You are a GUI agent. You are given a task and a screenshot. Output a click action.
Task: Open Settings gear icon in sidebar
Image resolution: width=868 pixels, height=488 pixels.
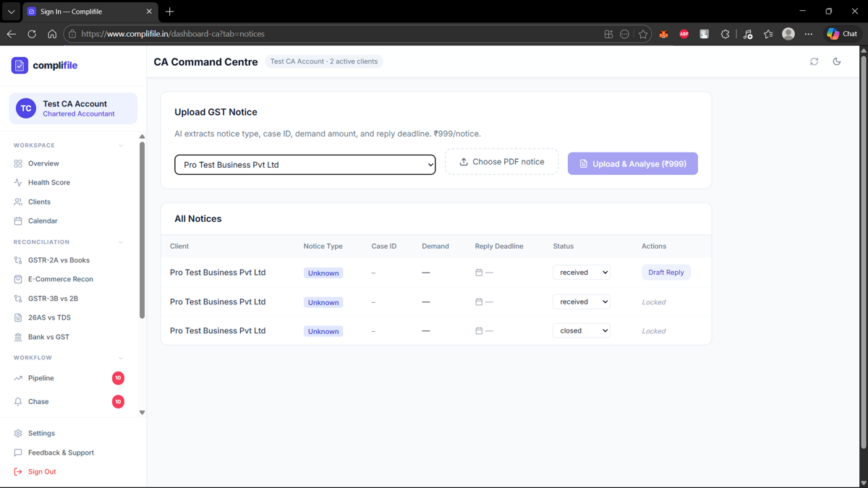coord(18,433)
